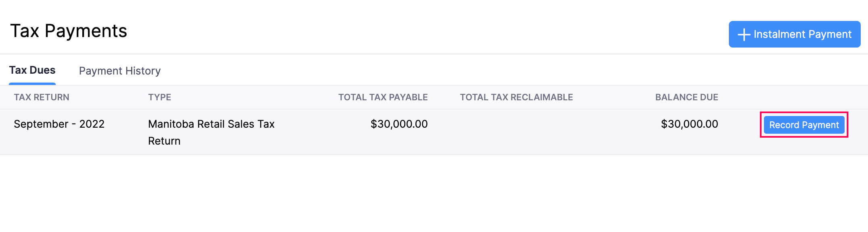
Task: Select the $30,000.00 total tax payable amount
Action: [399, 124]
